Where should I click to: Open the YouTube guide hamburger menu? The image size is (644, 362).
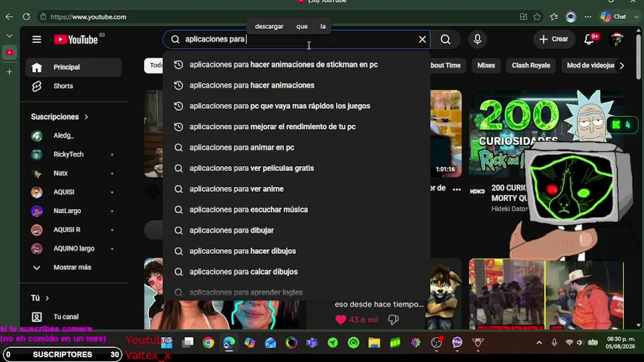coord(37,39)
